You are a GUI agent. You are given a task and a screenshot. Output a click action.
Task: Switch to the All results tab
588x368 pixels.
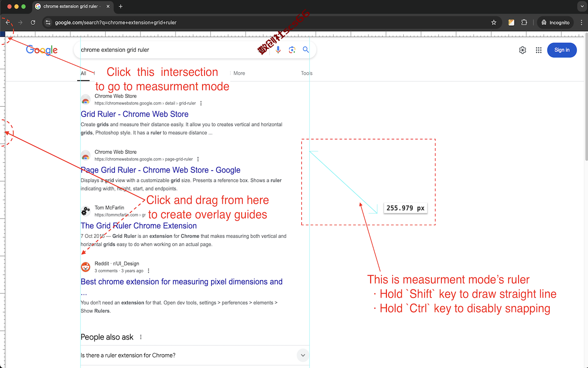tap(83, 74)
